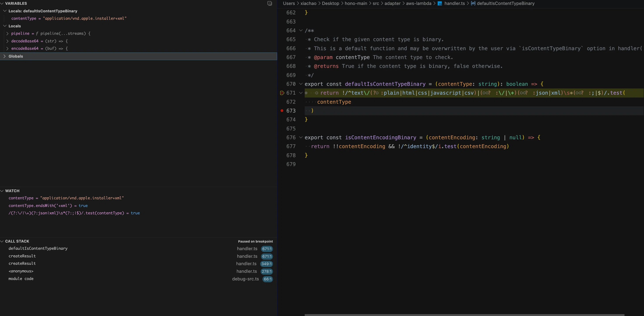Click the 349:1 line badge
Screen dimensions: 644x316
pos(266,264)
